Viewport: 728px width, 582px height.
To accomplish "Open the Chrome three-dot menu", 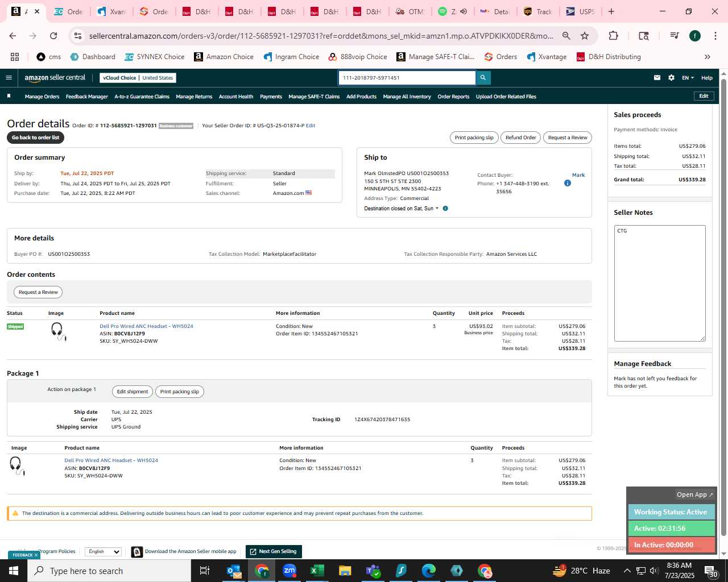I will [x=715, y=36].
